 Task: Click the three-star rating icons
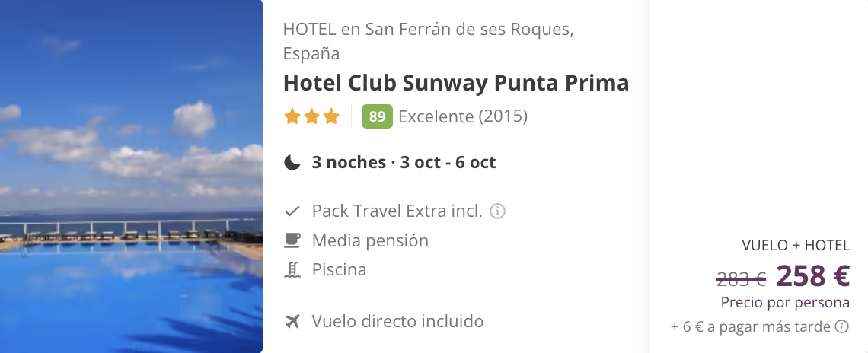coord(311,117)
